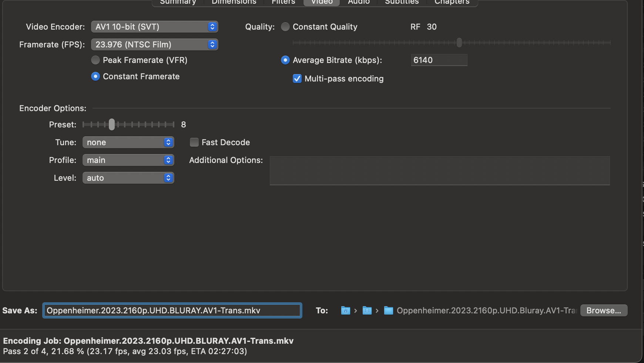This screenshot has height=363, width=644.
Task: Click inside the Additional Options text box
Action: tap(439, 170)
